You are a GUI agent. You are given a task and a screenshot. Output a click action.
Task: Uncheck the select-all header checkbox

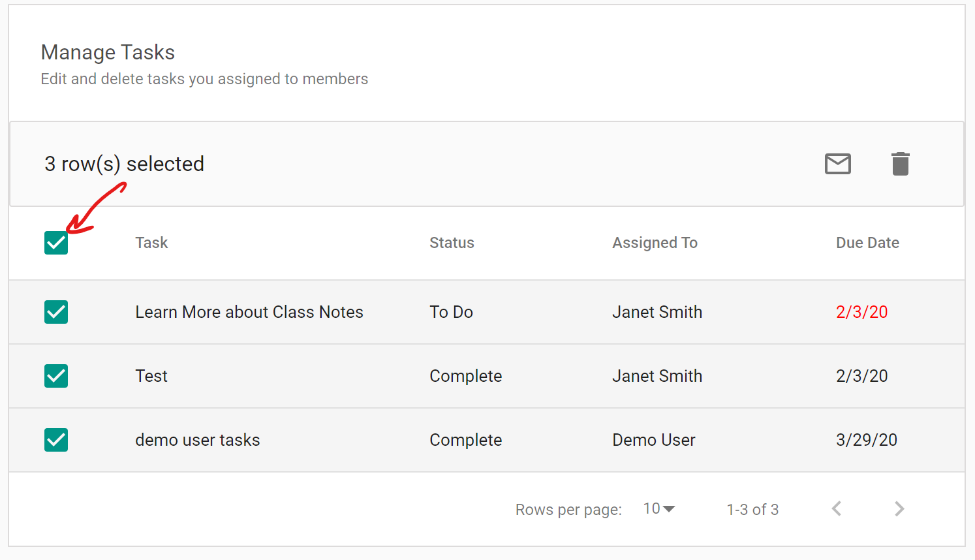56,243
